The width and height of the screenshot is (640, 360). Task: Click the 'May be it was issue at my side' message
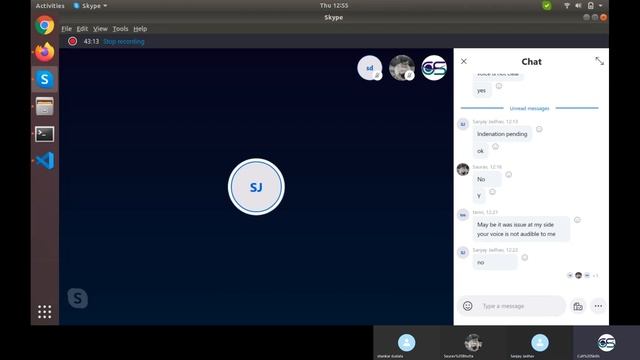(x=521, y=229)
